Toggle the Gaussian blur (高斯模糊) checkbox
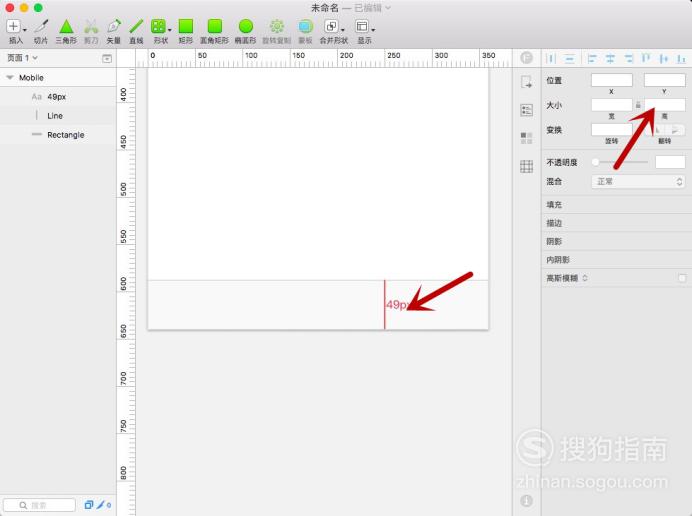692x516 pixels. 682,278
